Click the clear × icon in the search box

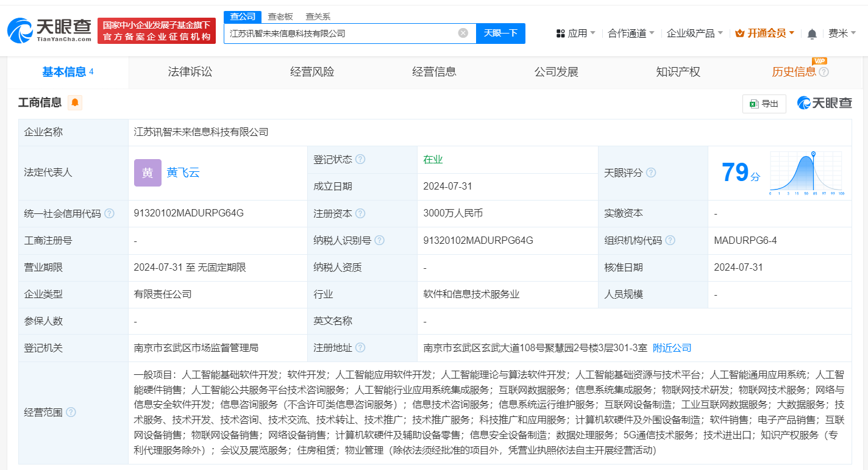(x=462, y=34)
